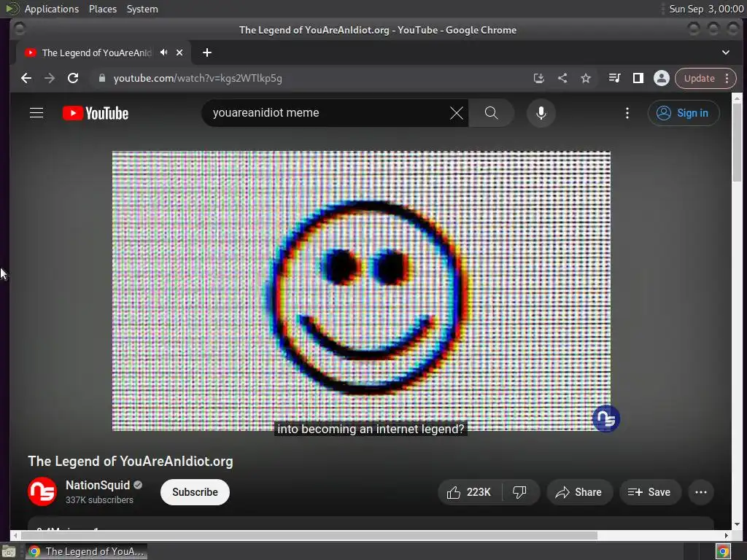Click Chrome tray icon bottom right
This screenshot has width=747, height=560.
pos(723,551)
